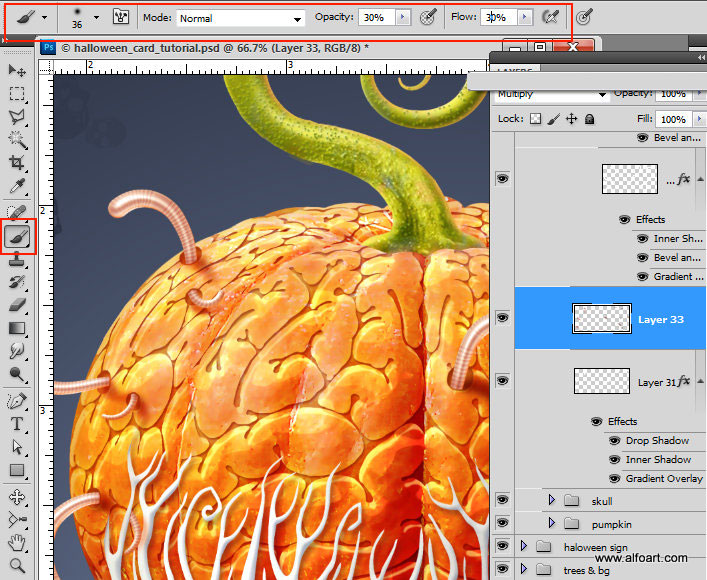Toggle lock transparent pixels
707x580 pixels.
[x=535, y=119]
